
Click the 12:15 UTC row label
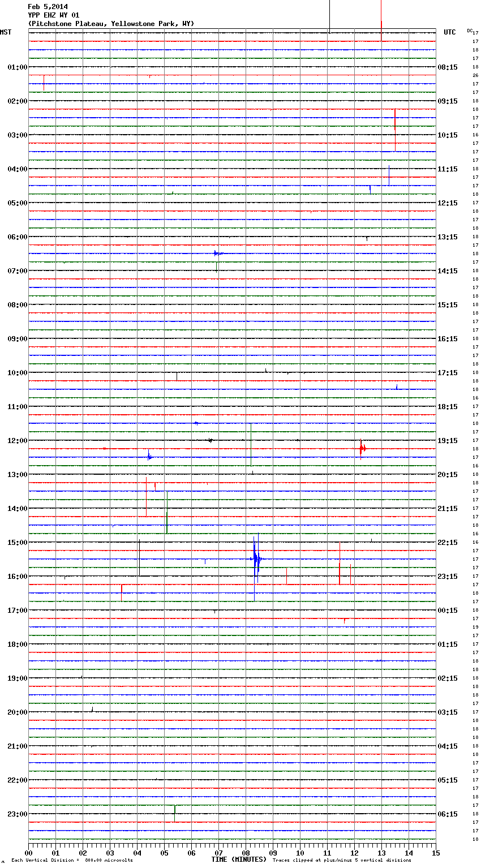448,203
